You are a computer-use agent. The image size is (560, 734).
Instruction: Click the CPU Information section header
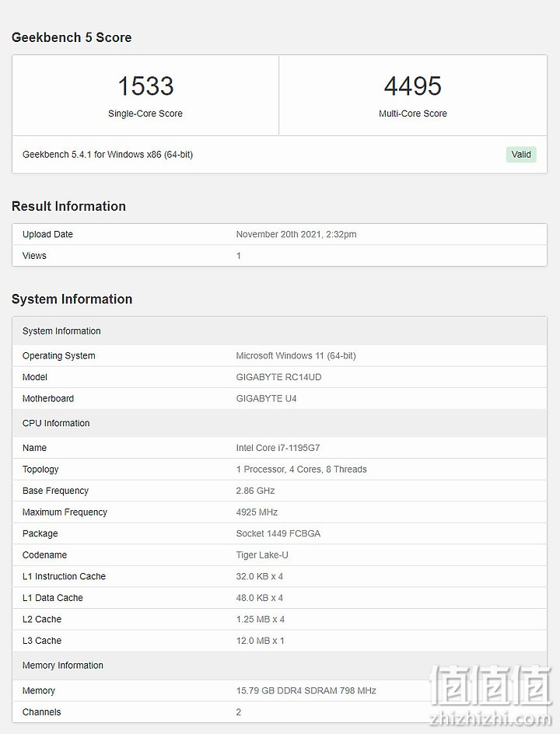279,423
